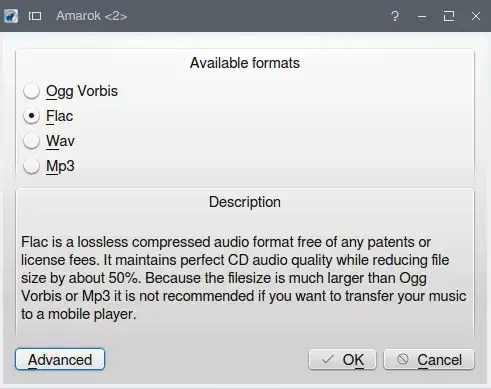Viewport: 491px width, 389px height.
Task: Click the selected Flac radio button
Action: 32,116
